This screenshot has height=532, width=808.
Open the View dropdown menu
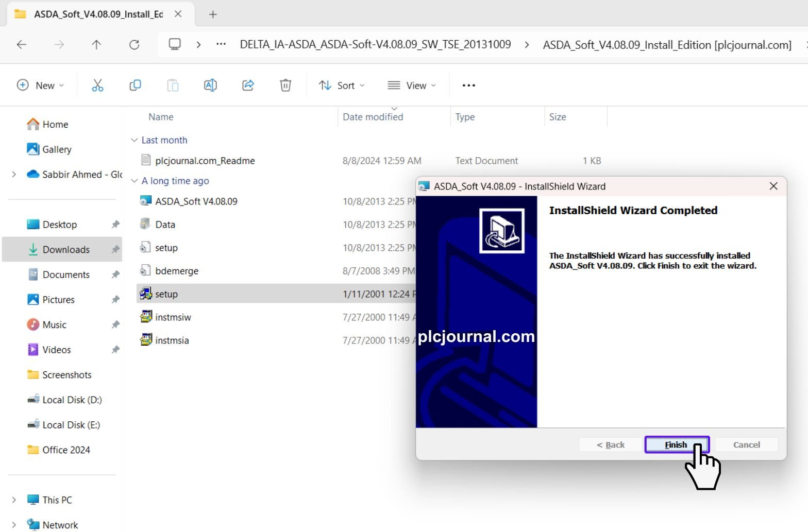pyautogui.click(x=412, y=85)
